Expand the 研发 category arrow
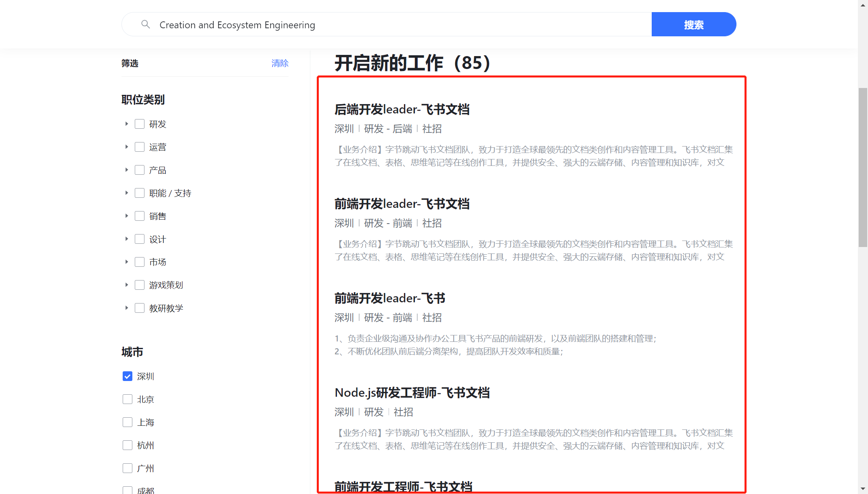868x494 pixels. click(126, 124)
